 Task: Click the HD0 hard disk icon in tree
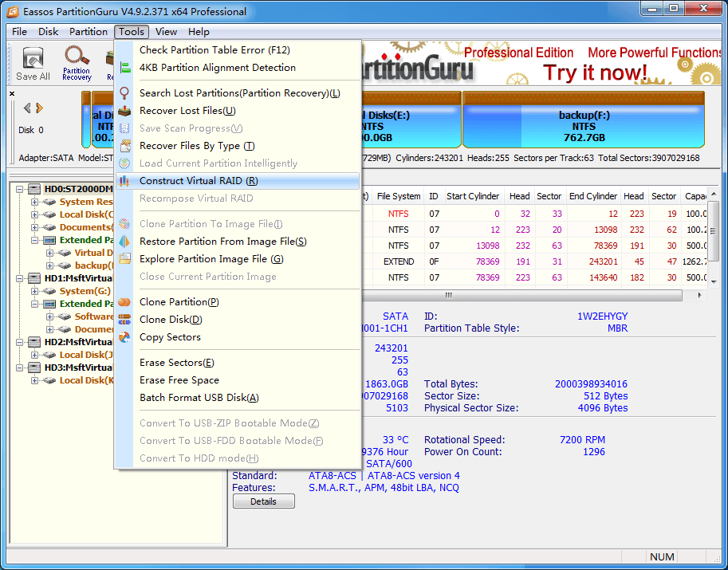point(34,189)
